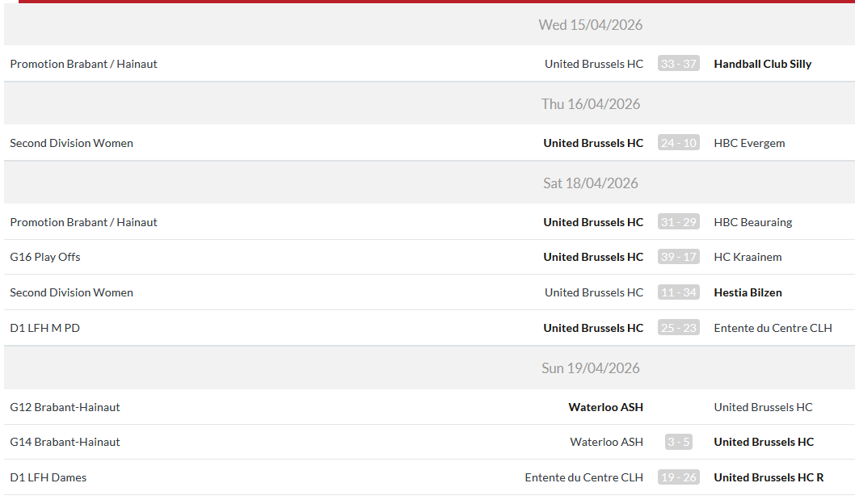Open the United Brussels HC R team link

[x=769, y=477]
